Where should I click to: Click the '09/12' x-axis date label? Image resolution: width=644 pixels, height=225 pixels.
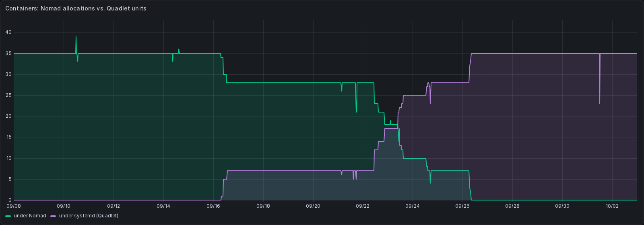[x=114, y=206]
